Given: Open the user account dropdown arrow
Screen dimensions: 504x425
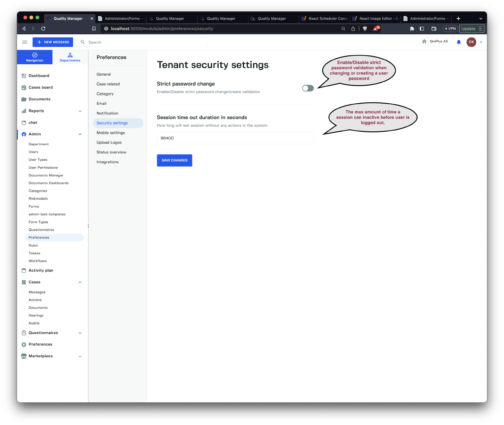Looking at the screenshot, I should (481, 42).
